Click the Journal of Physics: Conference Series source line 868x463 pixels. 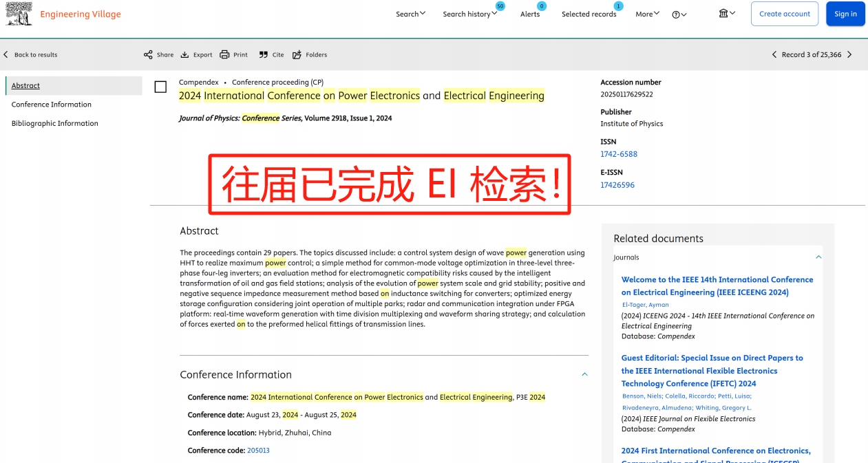coord(286,118)
